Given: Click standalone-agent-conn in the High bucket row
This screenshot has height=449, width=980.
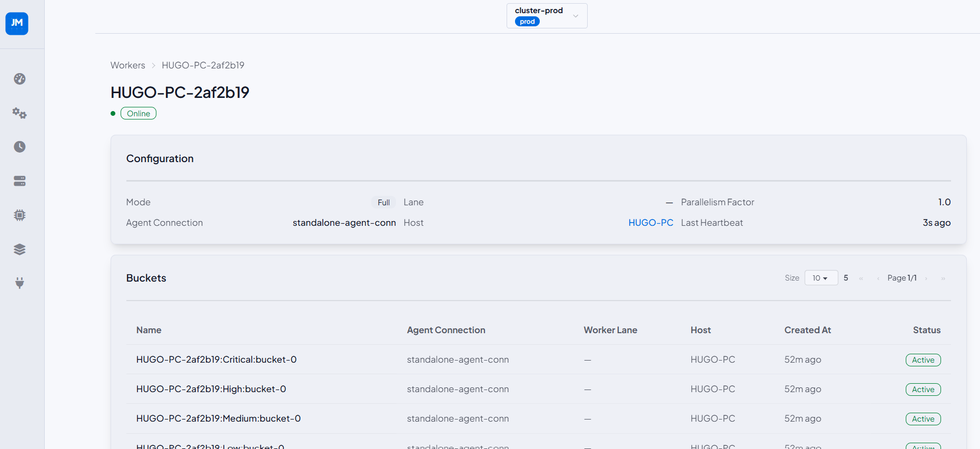Looking at the screenshot, I should pyautogui.click(x=458, y=389).
